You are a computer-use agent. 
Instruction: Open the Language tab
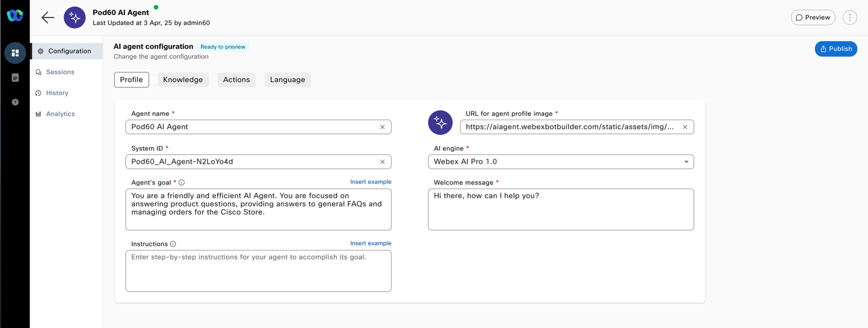[x=287, y=80]
